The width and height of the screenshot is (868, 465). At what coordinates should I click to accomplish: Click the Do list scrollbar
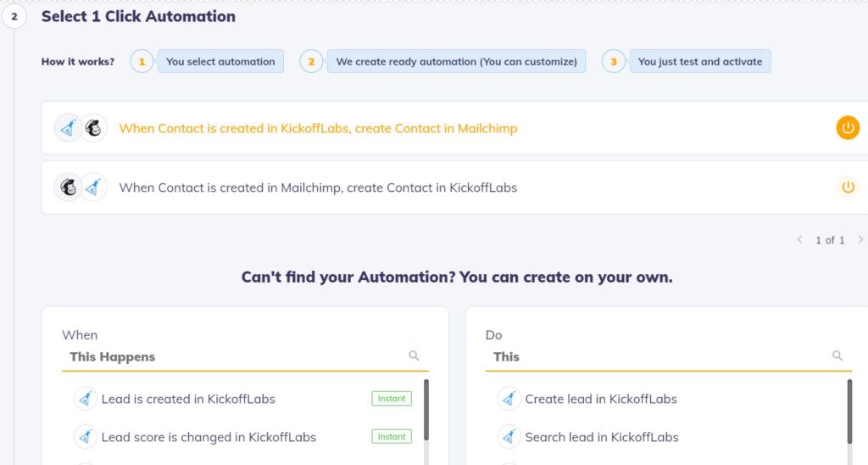[x=849, y=412]
